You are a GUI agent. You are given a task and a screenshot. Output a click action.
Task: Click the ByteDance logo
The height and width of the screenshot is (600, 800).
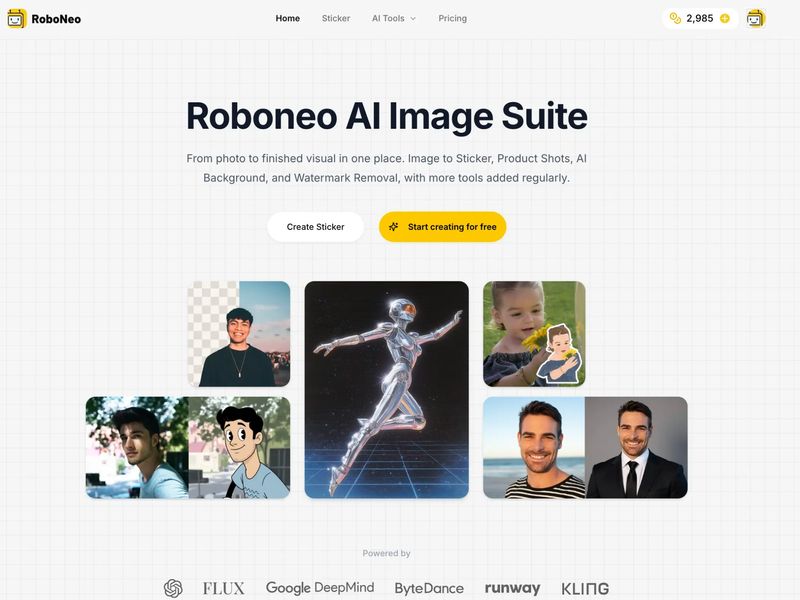[x=429, y=588]
